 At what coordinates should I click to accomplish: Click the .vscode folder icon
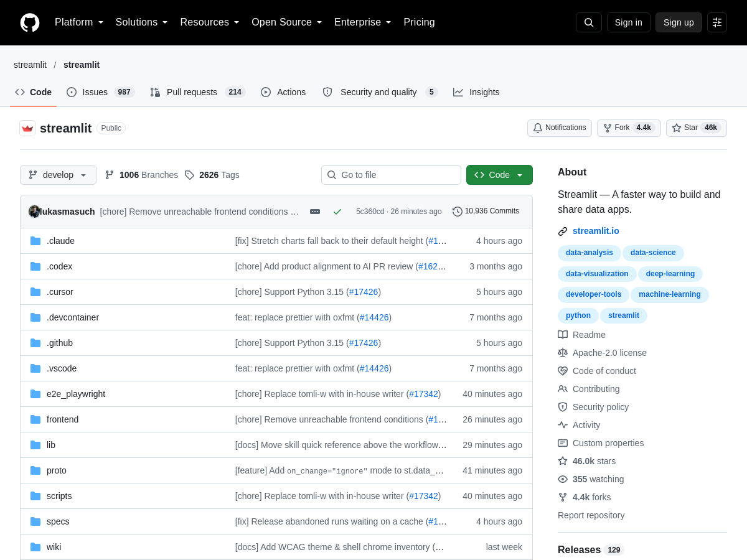click(35, 368)
